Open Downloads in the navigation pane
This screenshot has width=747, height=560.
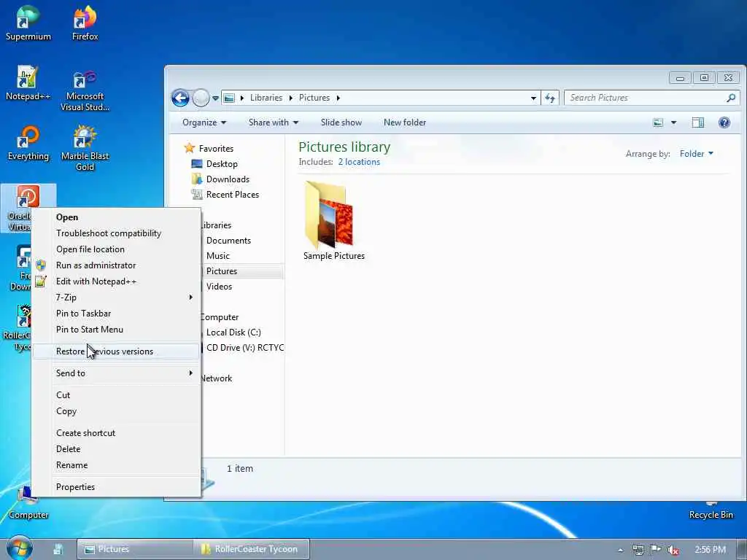228,179
